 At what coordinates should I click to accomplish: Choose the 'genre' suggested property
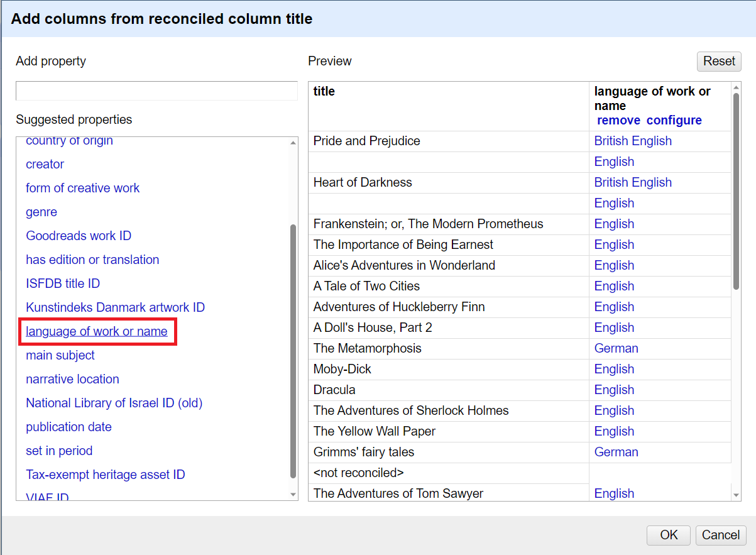tap(41, 212)
